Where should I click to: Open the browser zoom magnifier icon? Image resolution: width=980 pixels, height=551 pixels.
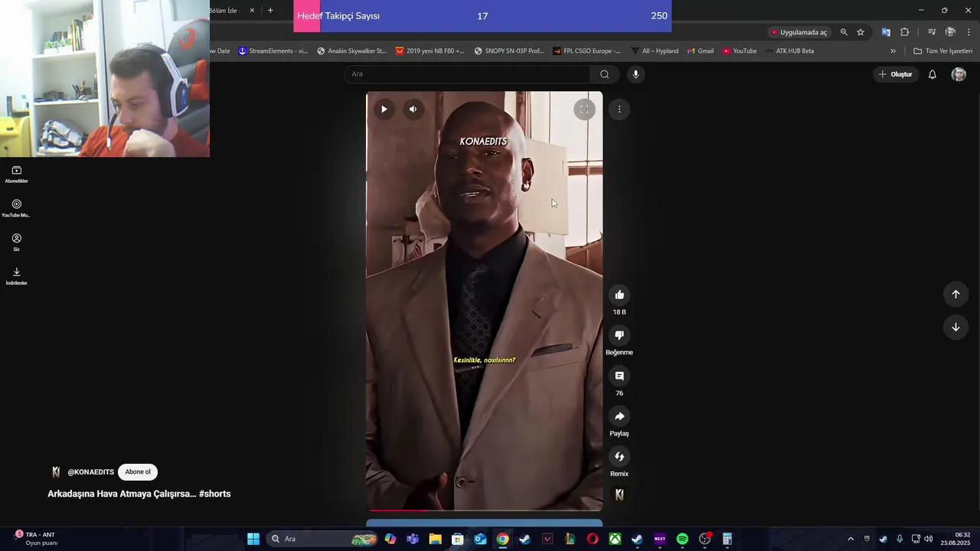pyautogui.click(x=844, y=32)
